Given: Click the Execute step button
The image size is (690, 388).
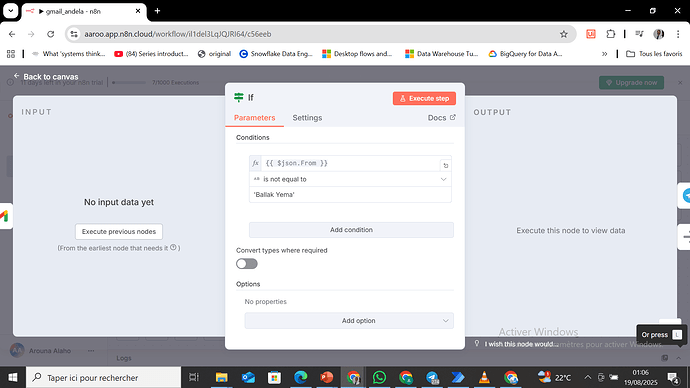Looking at the screenshot, I should pos(424,98).
